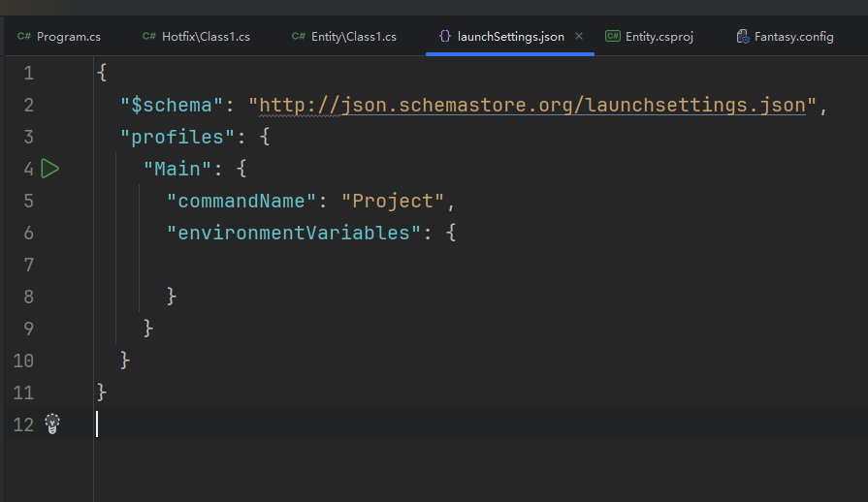The image size is (868, 502).
Task: Click the "environmentVariables" key
Action: click(294, 233)
